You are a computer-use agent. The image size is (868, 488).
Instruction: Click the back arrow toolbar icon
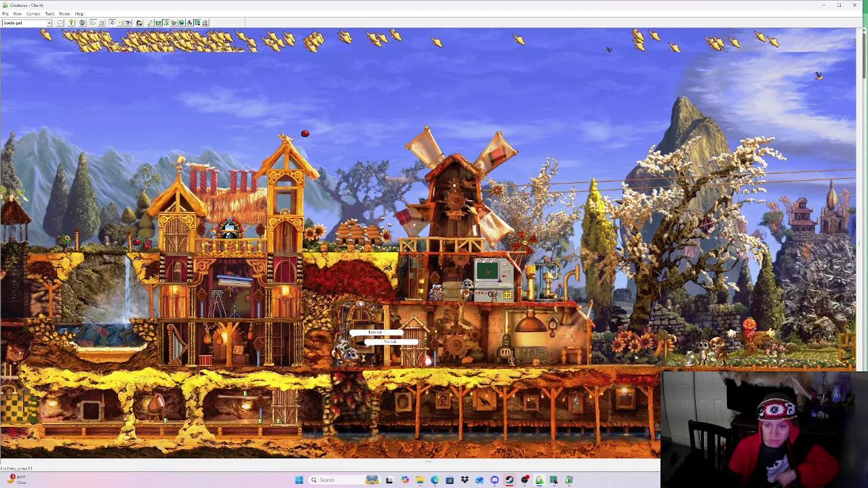click(x=60, y=23)
